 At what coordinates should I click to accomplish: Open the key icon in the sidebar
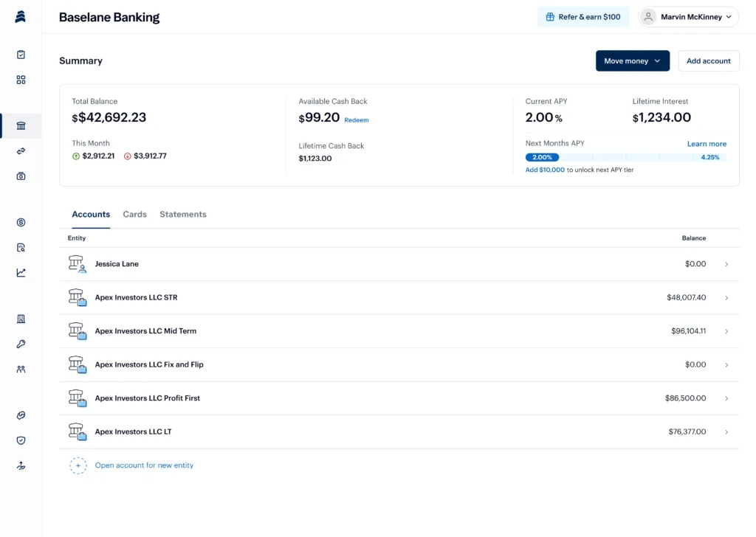(x=20, y=344)
